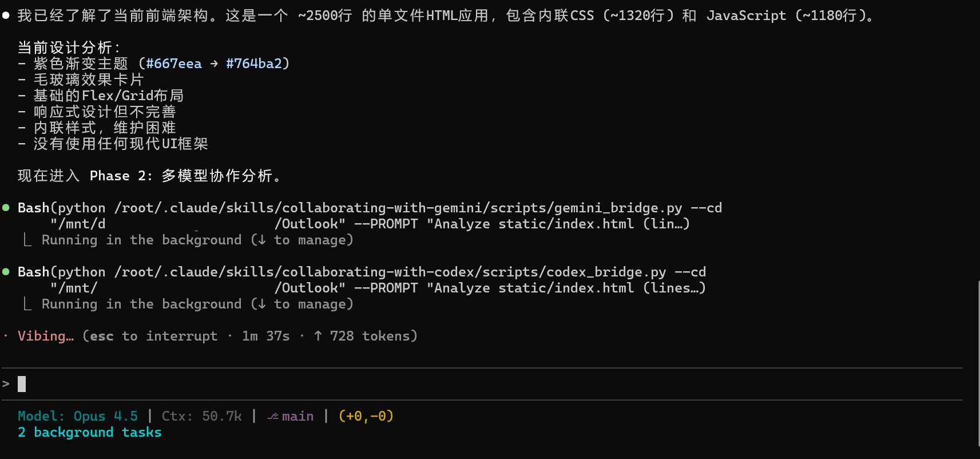Click the down arrow in the gemini task's manage hint
The image size is (980, 459).
click(262, 240)
